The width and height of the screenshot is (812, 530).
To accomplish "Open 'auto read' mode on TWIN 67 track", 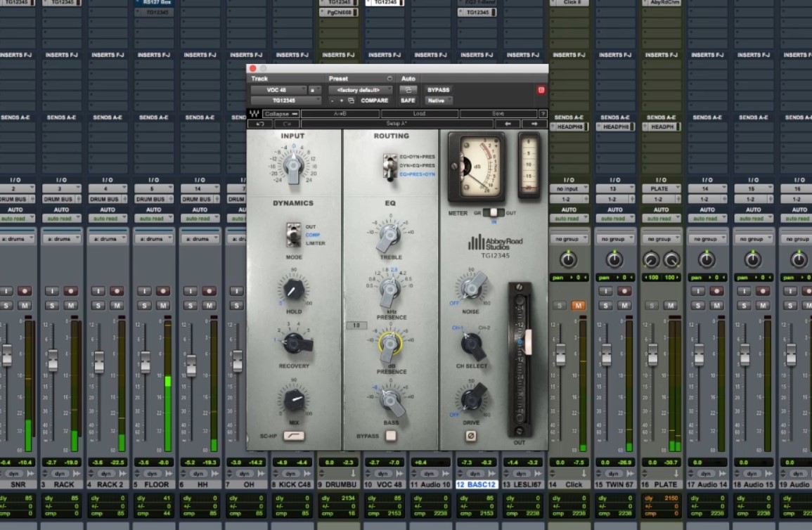I will coord(614,219).
